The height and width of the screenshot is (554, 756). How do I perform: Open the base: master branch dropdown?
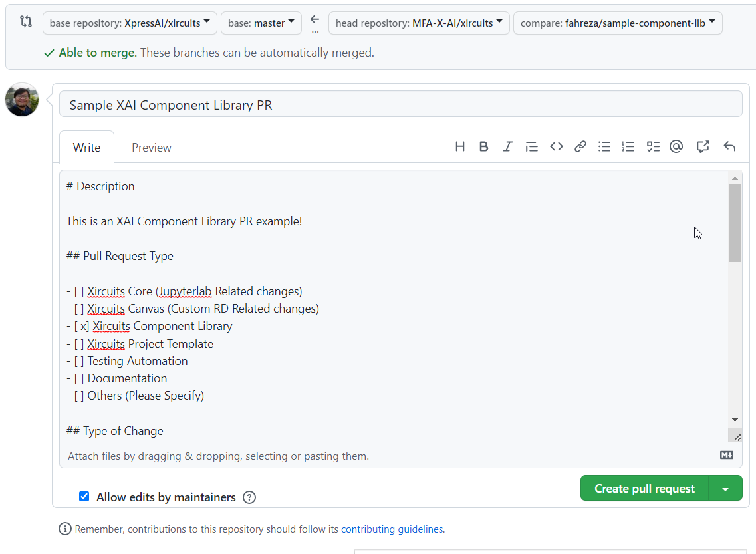click(x=261, y=23)
